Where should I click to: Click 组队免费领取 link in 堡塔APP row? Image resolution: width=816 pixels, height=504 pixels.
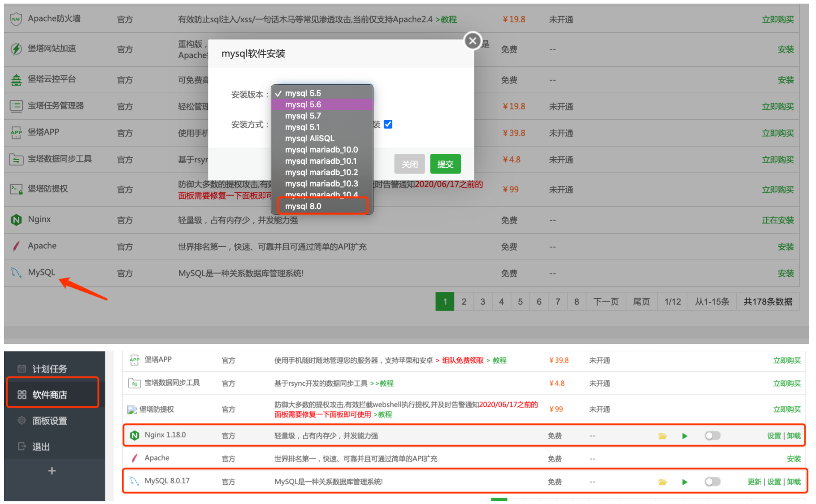coord(463,360)
